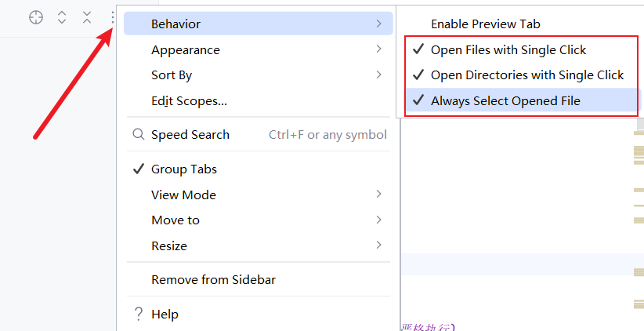Click the Help question mark icon
The image size is (644, 331).
click(138, 314)
